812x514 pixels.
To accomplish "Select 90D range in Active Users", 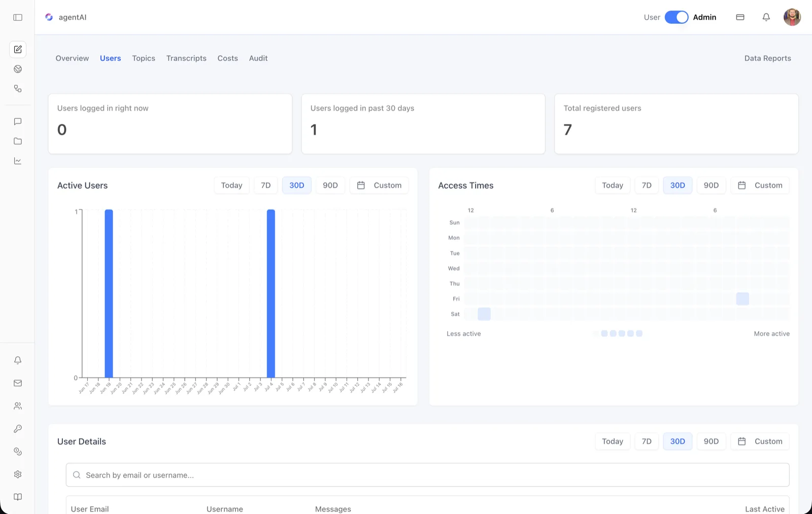I will pyautogui.click(x=330, y=186).
